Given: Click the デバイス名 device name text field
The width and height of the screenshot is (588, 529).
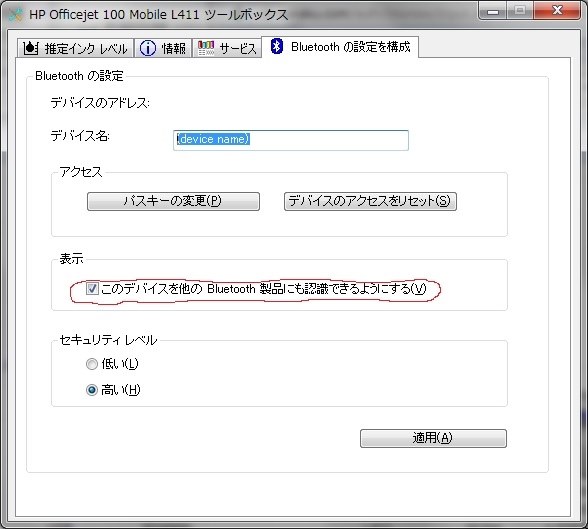Looking at the screenshot, I should (x=291, y=140).
